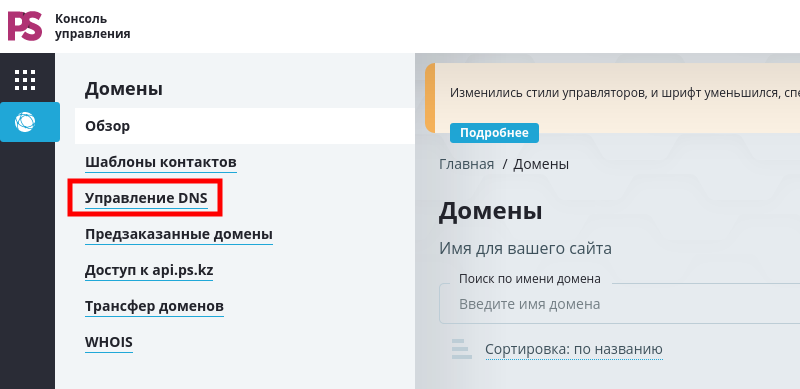Open Сортировка: по названию dropdown
Image resolution: width=800 pixels, height=389 pixels.
[573, 350]
